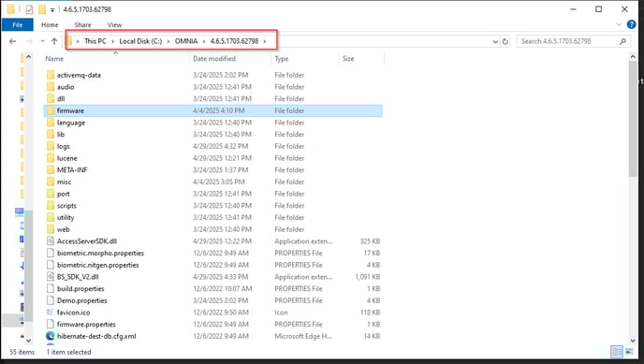Select AccessServerSDK.dll file icon

click(51, 241)
